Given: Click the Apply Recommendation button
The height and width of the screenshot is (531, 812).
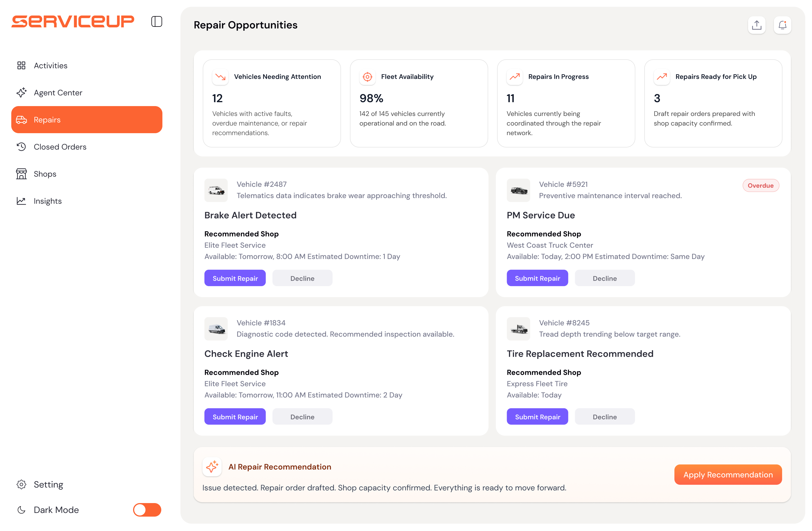Looking at the screenshot, I should (728, 475).
